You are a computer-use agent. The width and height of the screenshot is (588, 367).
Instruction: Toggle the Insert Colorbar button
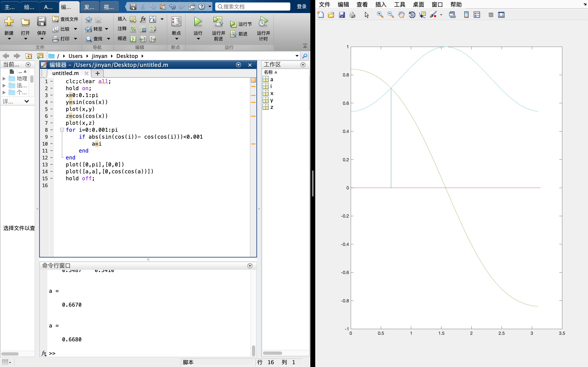click(466, 15)
